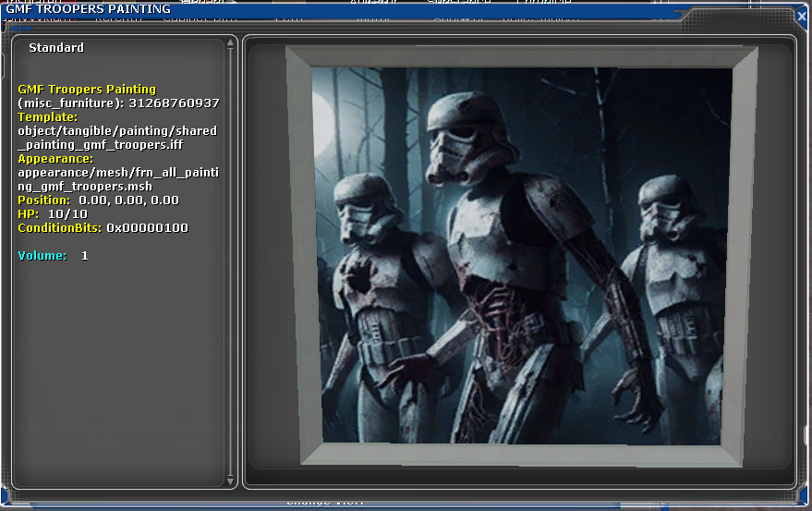Click the '0x00000100' condition value

148,228
